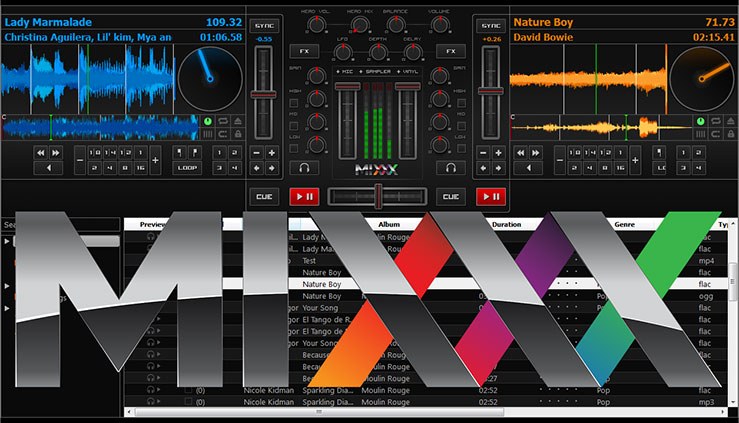Nudge right deck tempo forward arrow

498,168
